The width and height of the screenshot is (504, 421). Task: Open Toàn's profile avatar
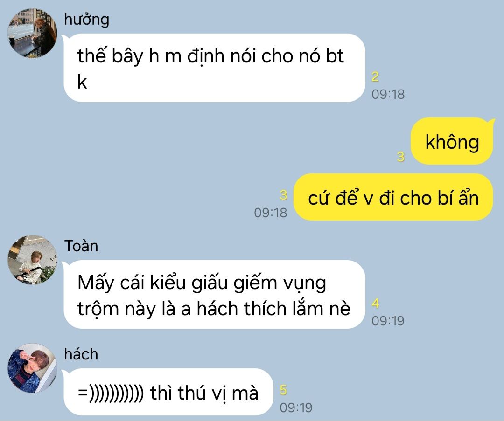(x=33, y=260)
